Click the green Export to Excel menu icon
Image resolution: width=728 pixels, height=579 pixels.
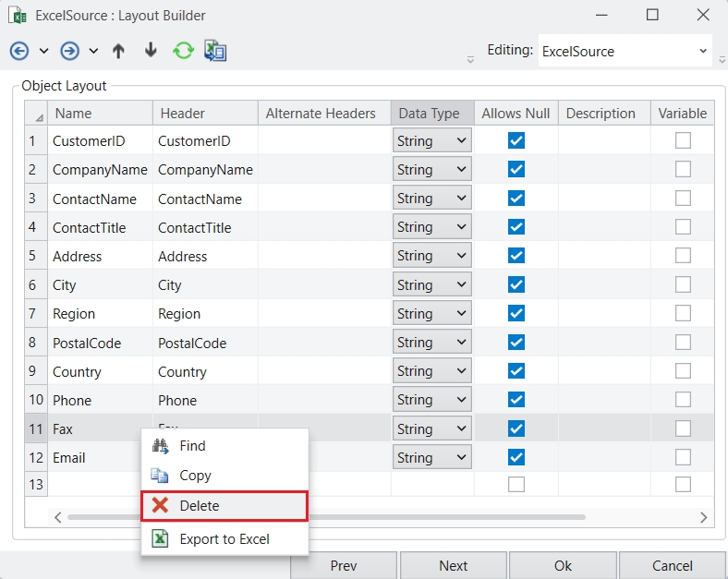tap(160, 538)
